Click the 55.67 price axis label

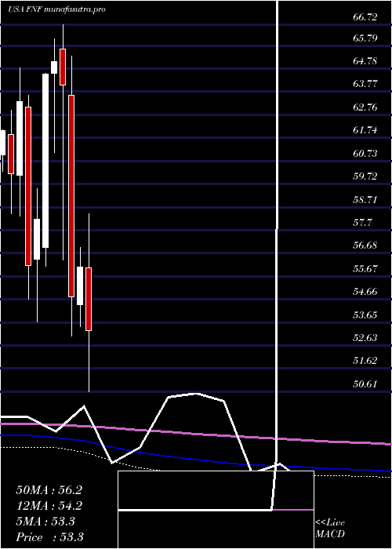(365, 268)
